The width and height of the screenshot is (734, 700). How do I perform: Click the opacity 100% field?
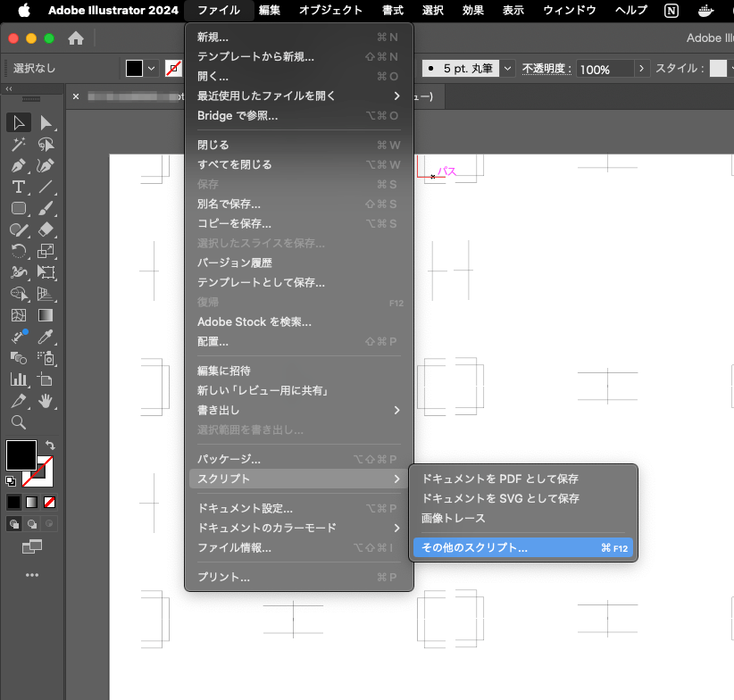605,70
